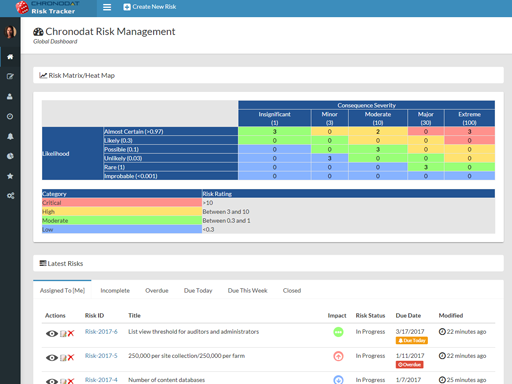This screenshot has height=384, width=512.
Task: Click the Latest Risks list icon
Action: tap(43, 263)
